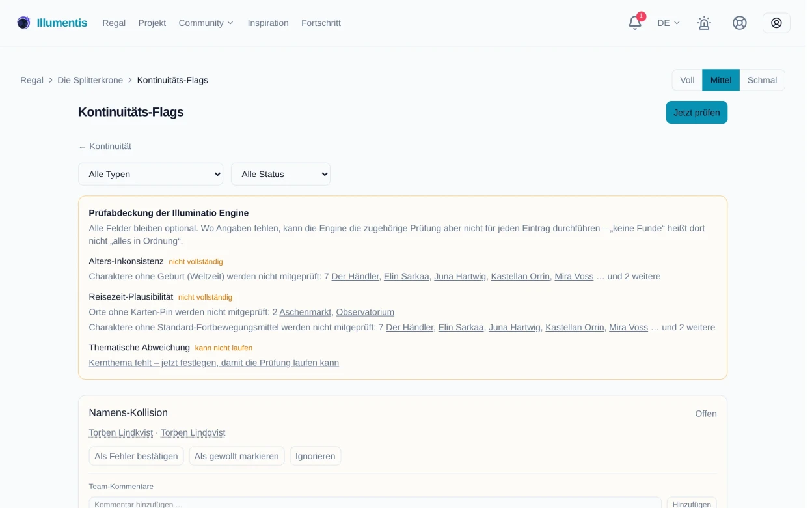This screenshot has height=508, width=812.
Task: Expand the Community menu
Action: click(x=206, y=23)
